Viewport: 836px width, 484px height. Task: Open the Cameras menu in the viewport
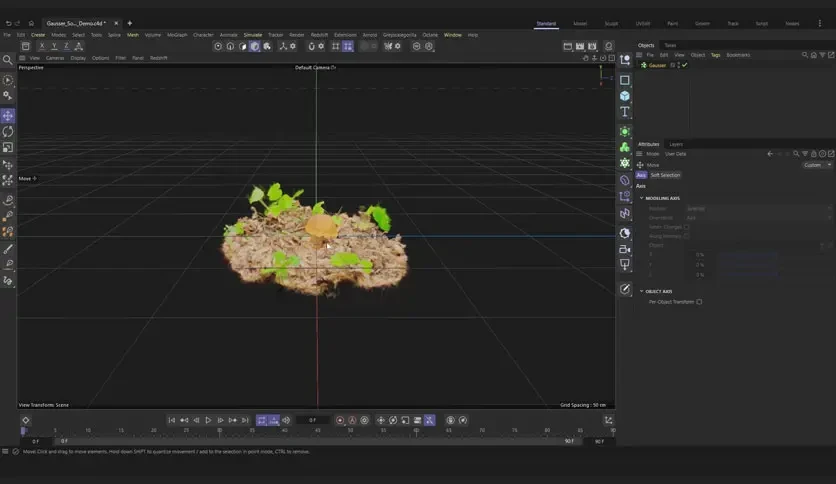(x=55, y=58)
